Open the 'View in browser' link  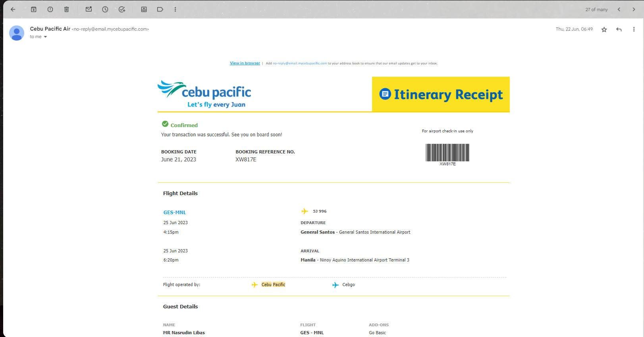[245, 63]
